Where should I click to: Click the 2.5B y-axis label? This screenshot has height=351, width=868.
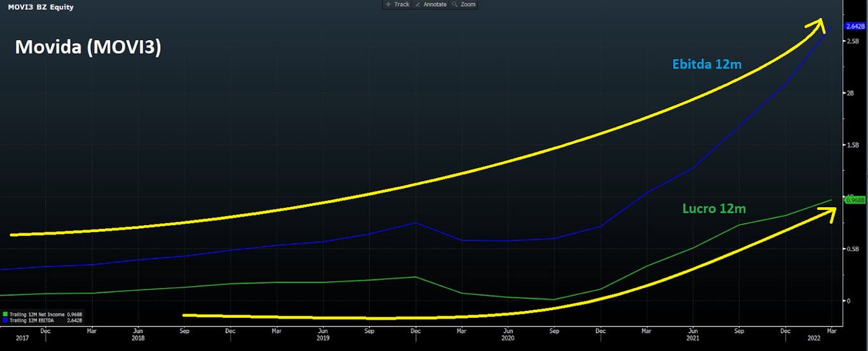point(851,41)
